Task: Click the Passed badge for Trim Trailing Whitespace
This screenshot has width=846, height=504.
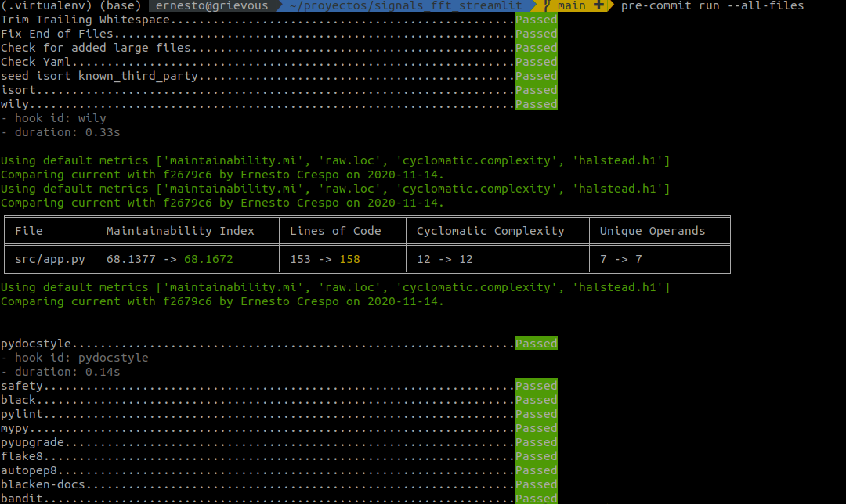Action: coord(536,20)
